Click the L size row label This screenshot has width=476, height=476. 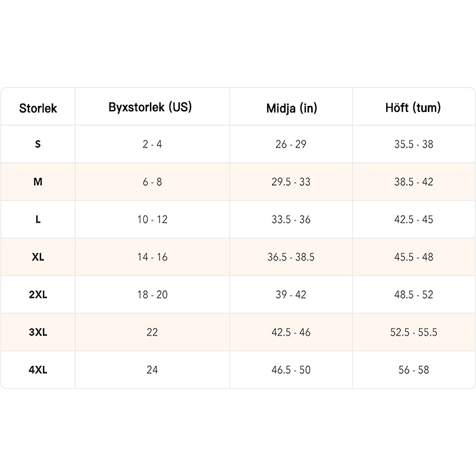click(38, 220)
